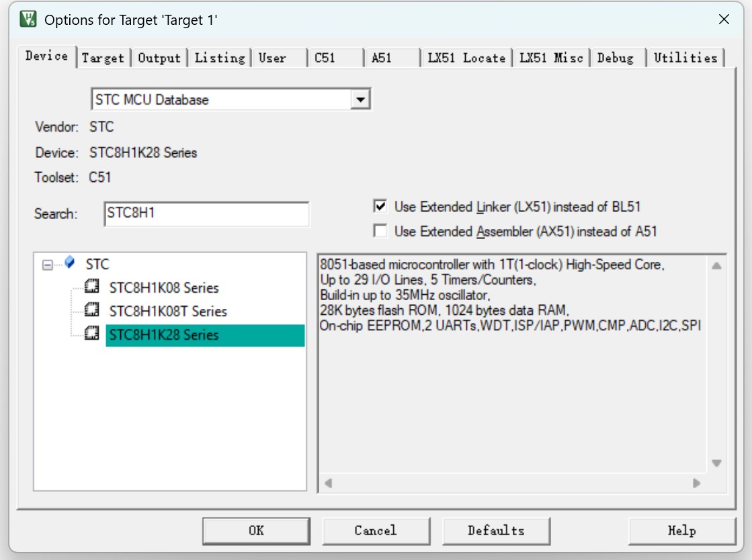This screenshot has width=752, height=560.
Task: Switch to the Target tab
Action: (103, 58)
